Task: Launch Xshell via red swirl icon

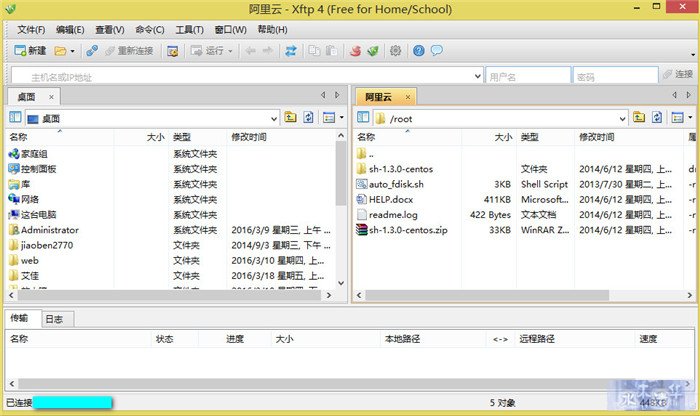Action: (x=355, y=51)
